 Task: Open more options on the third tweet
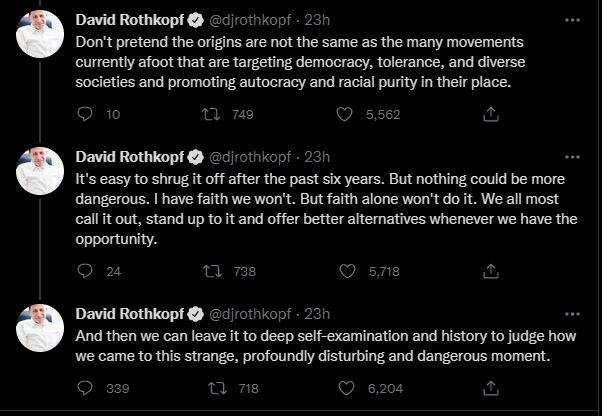pos(571,313)
